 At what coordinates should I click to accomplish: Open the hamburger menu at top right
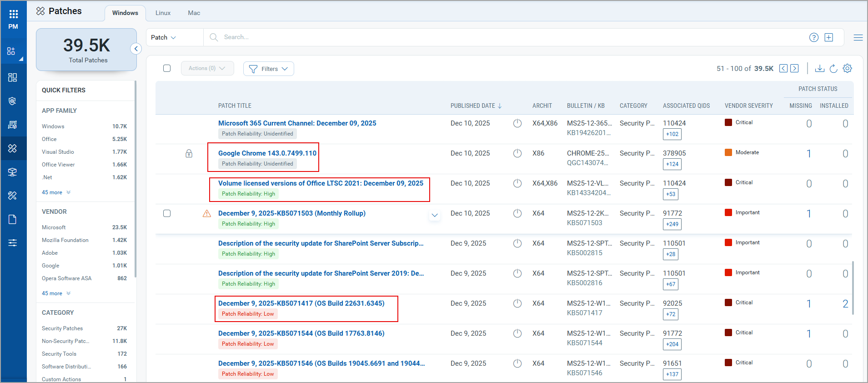click(858, 37)
